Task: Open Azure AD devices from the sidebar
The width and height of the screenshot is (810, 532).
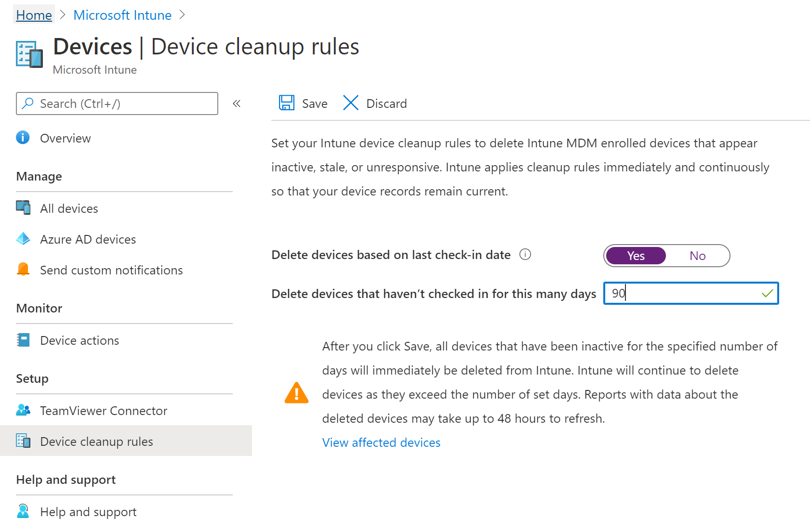Action: click(23, 239)
